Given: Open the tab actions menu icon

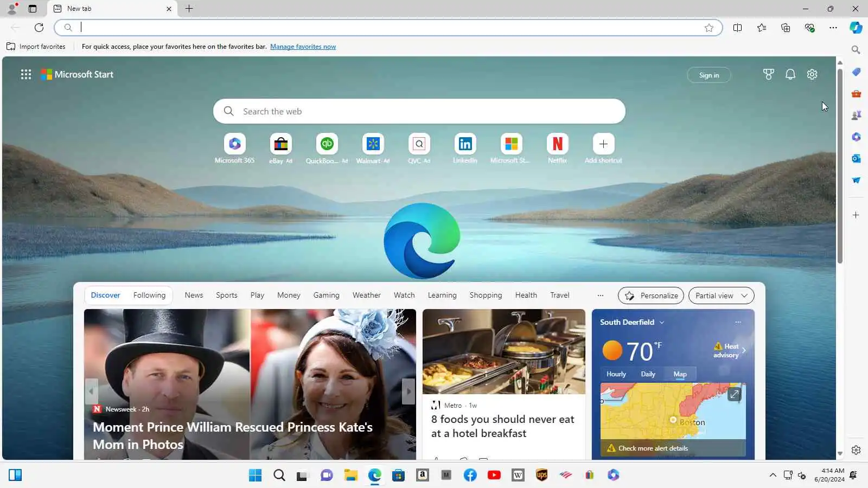Looking at the screenshot, I should pos(33,9).
